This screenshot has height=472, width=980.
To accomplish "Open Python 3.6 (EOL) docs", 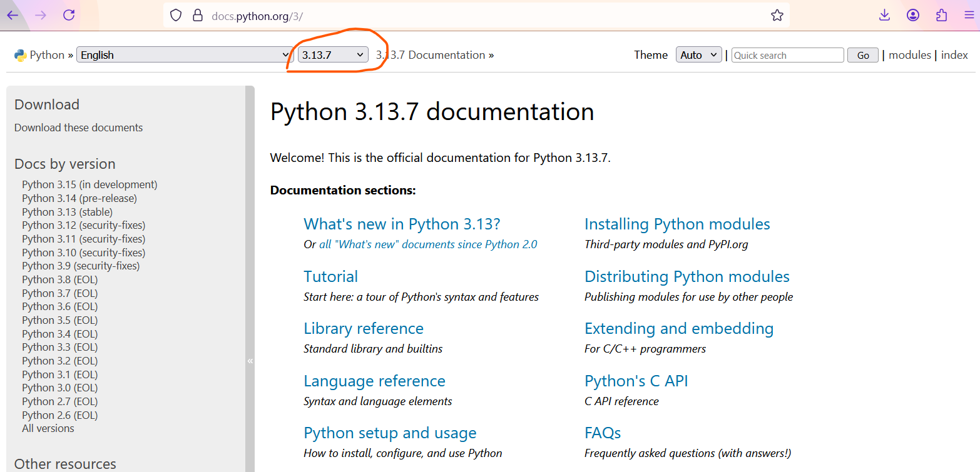I will tap(60, 306).
